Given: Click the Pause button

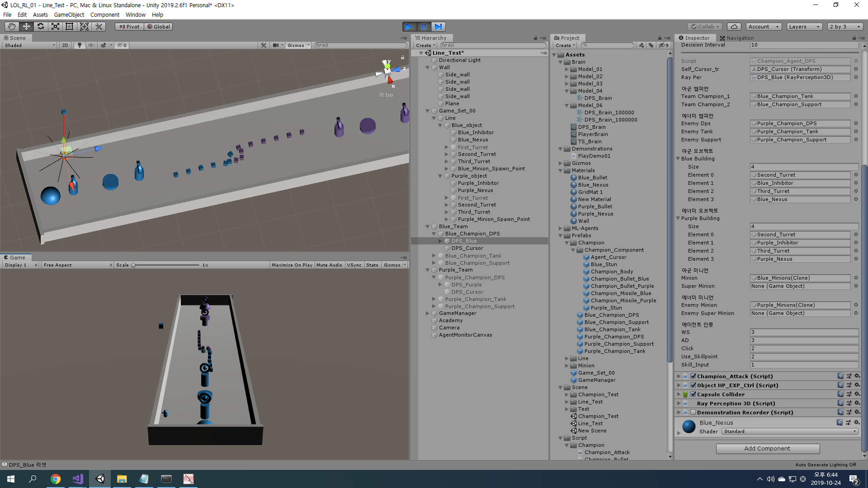Looking at the screenshot, I should pos(424,27).
